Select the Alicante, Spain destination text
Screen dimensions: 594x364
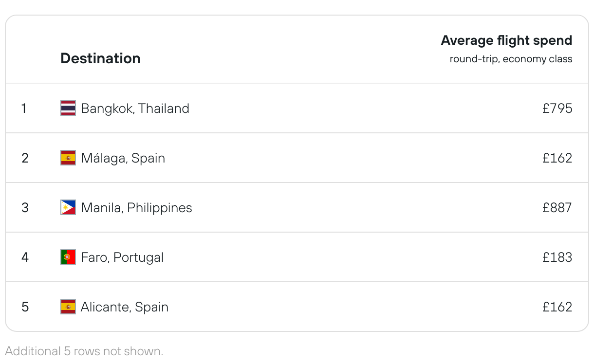click(125, 307)
